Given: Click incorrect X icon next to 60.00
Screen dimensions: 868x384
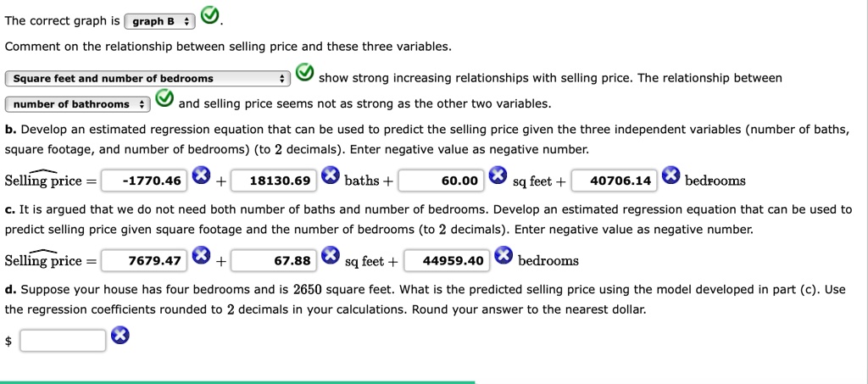Looking at the screenshot, I should pyautogui.click(x=498, y=175).
